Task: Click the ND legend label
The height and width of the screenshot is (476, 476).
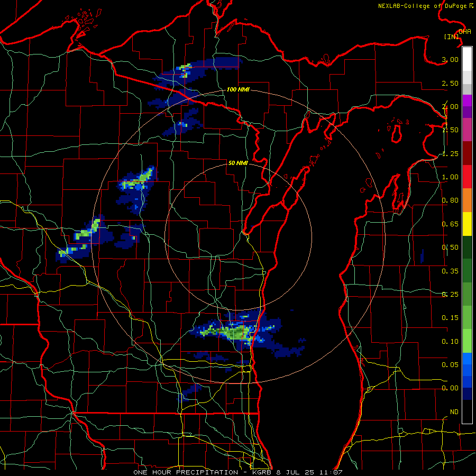Action: click(454, 412)
